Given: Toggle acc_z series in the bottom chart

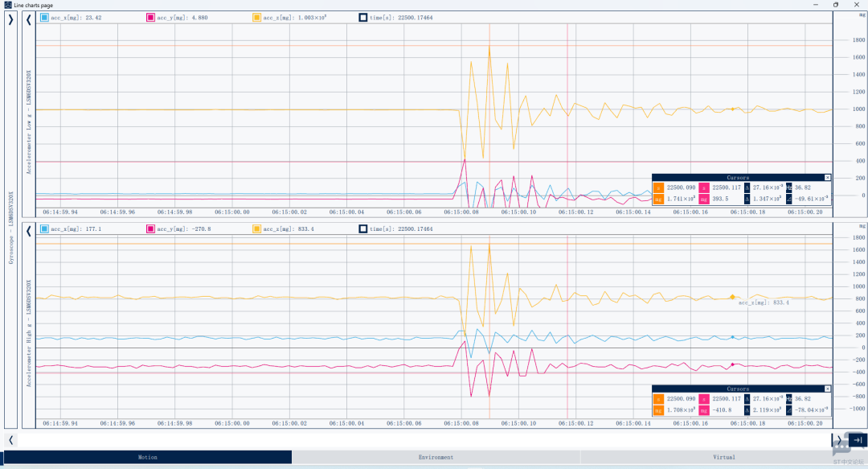Looking at the screenshot, I should (x=257, y=229).
